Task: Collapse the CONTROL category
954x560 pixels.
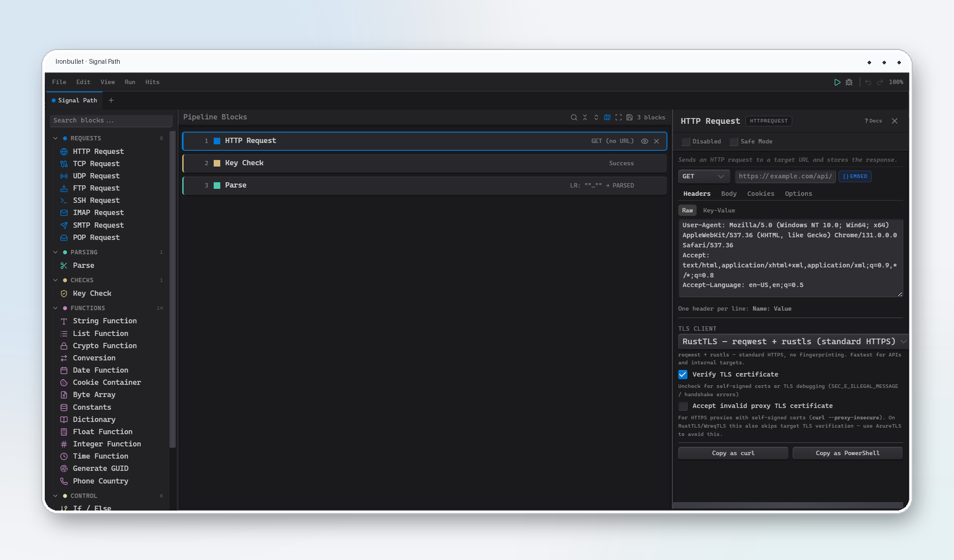Action: point(55,496)
